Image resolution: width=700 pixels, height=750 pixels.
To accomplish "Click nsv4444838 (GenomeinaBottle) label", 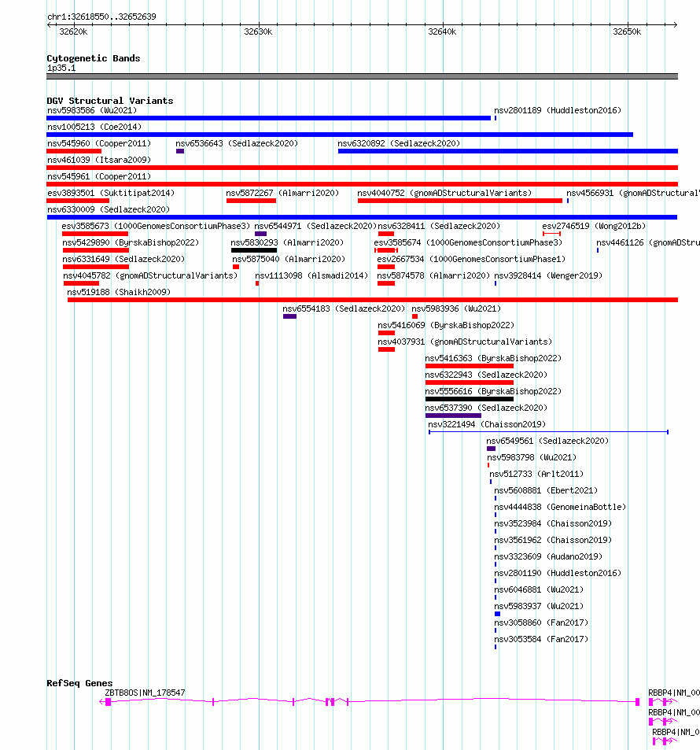I will click(x=560, y=507).
